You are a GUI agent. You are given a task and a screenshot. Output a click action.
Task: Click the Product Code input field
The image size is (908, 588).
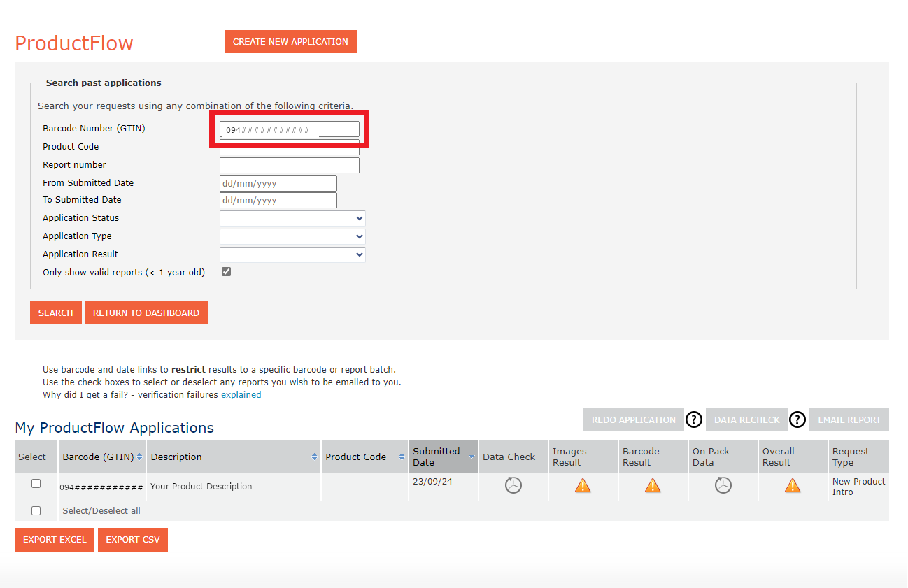click(290, 148)
